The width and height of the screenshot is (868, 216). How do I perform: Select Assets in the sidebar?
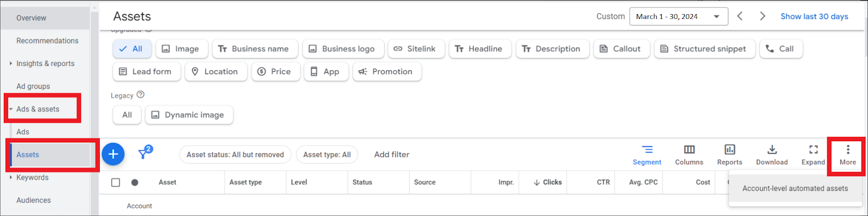[28, 154]
